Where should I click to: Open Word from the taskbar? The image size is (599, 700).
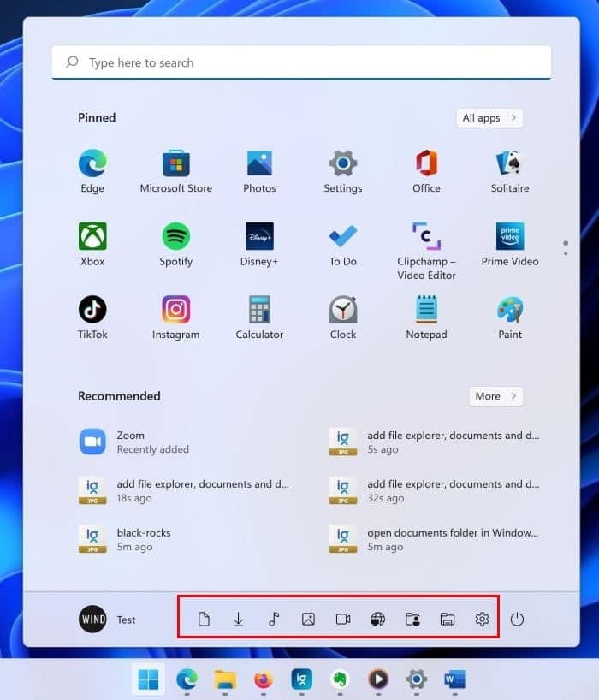tap(455, 679)
